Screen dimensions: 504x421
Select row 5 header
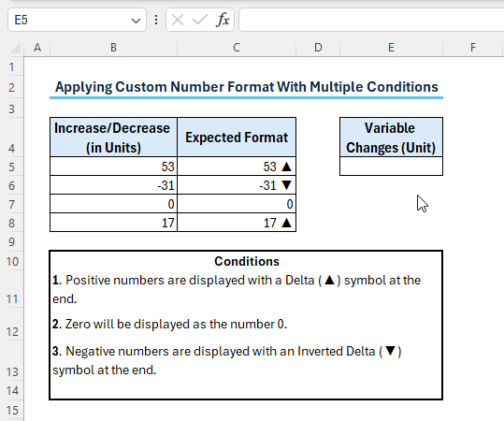pyautogui.click(x=12, y=167)
